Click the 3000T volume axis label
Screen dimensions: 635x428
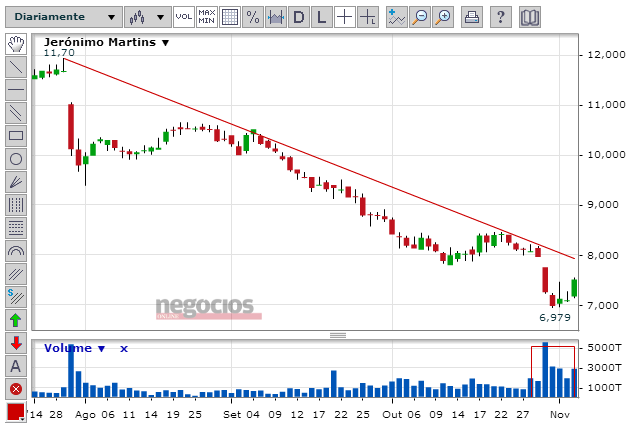pos(604,368)
